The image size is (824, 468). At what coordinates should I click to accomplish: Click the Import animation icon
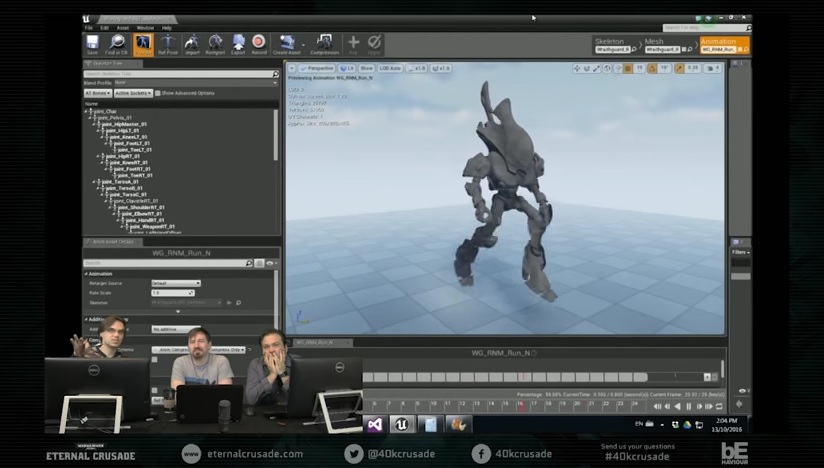point(192,44)
